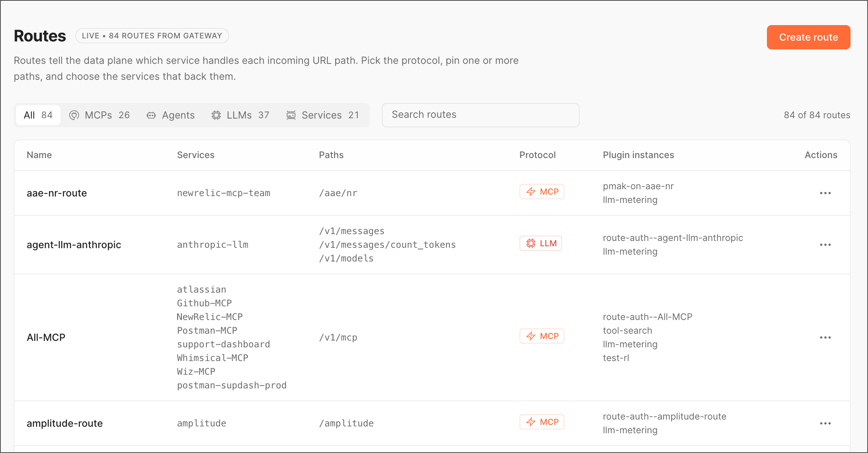Click the Actions column header

click(x=821, y=155)
